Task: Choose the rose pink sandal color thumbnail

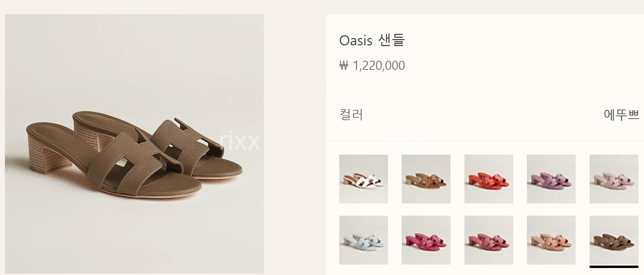Action: pos(489,240)
